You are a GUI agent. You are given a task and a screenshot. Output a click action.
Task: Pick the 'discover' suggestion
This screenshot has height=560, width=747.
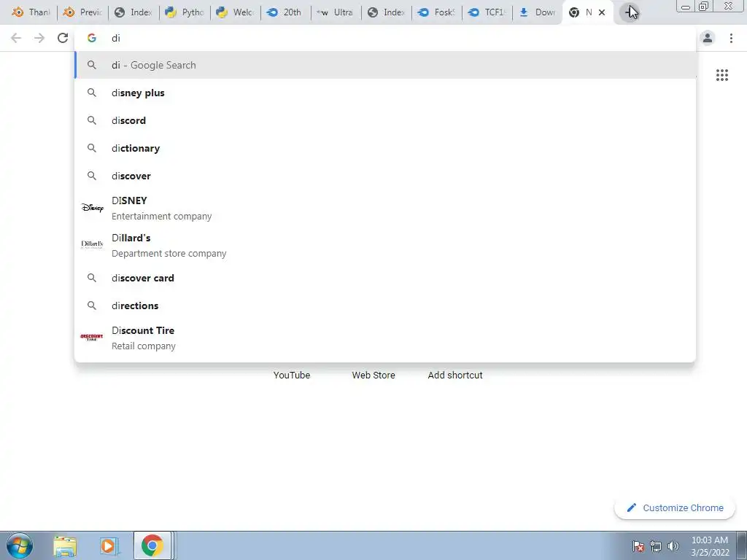[x=385, y=176]
